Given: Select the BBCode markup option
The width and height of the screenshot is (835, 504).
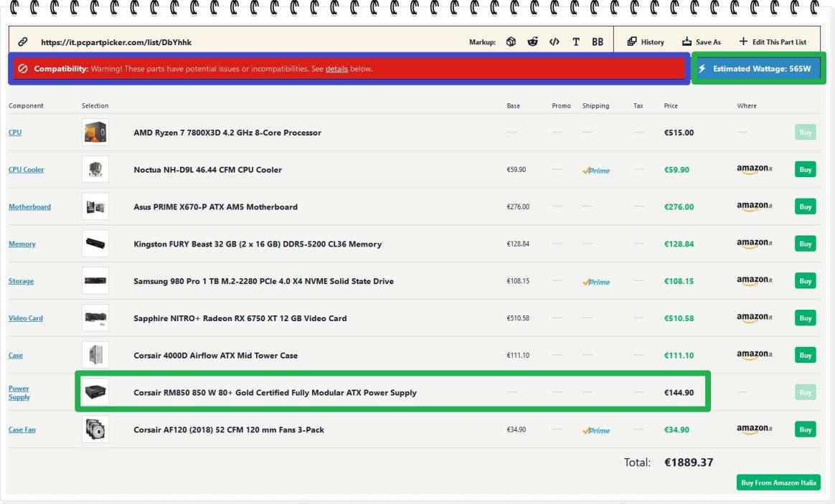Looking at the screenshot, I should 597,42.
